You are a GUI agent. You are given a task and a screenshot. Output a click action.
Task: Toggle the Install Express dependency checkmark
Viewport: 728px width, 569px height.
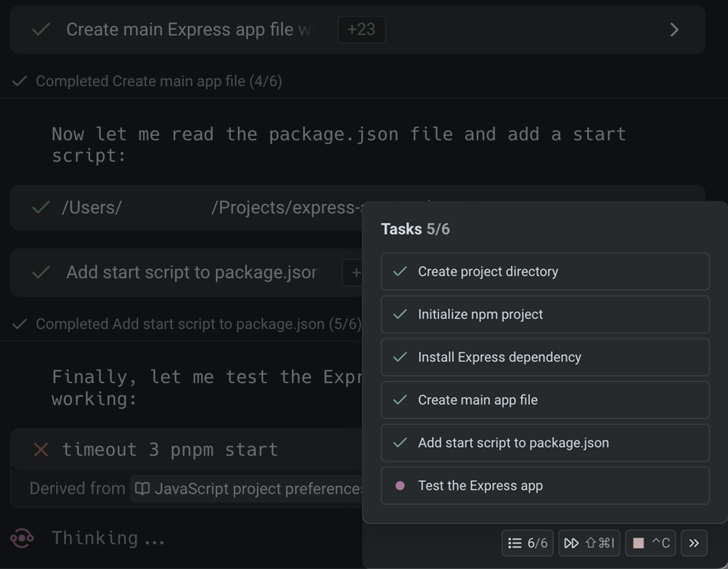(400, 357)
